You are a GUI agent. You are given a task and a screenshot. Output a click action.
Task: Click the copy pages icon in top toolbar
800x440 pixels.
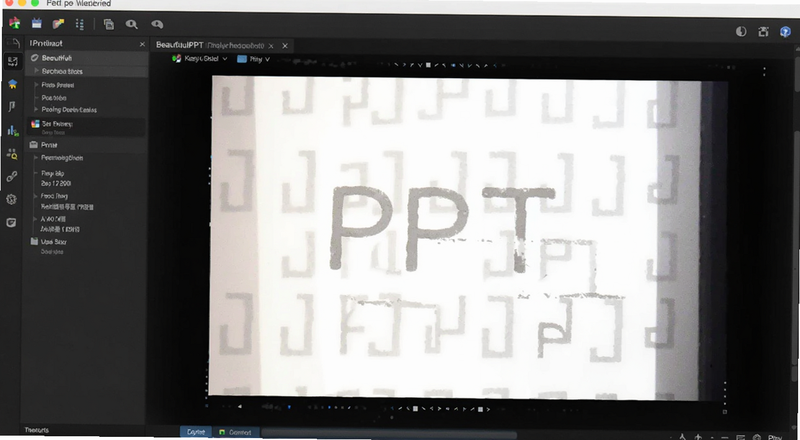coord(109,24)
